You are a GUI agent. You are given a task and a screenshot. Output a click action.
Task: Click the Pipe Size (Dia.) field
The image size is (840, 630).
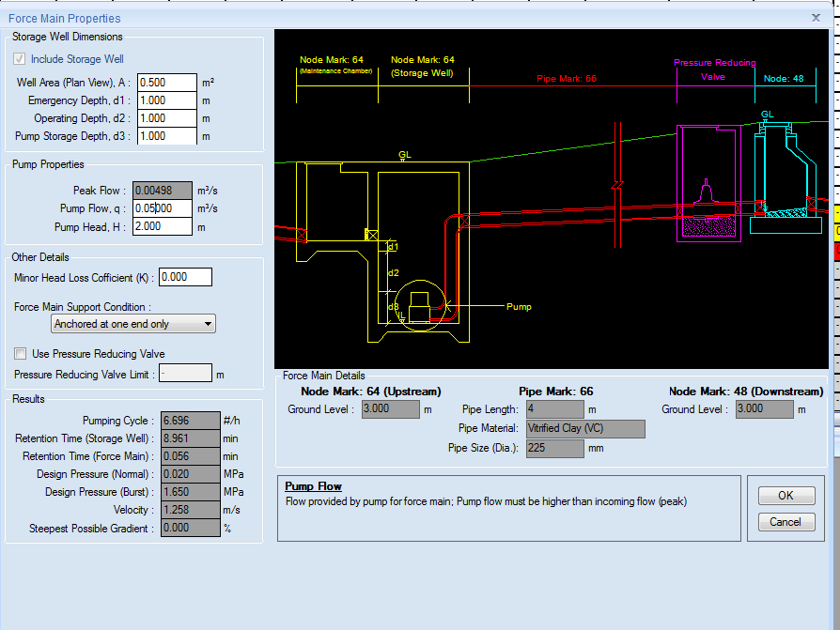click(555, 449)
